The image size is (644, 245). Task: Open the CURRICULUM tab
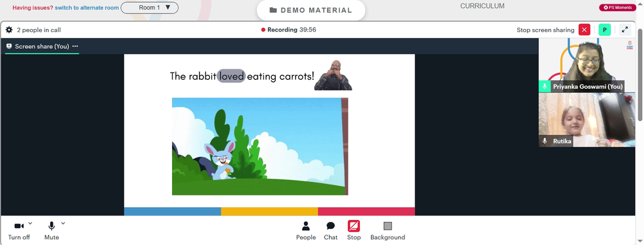(482, 6)
